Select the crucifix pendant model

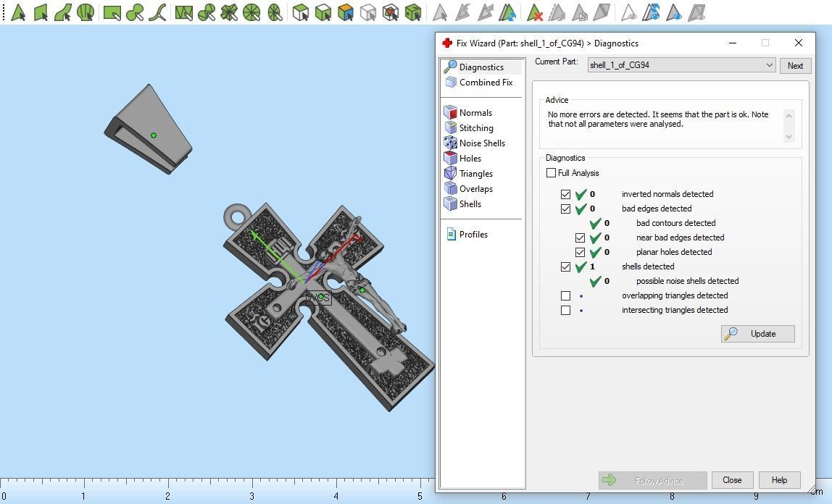(329, 306)
